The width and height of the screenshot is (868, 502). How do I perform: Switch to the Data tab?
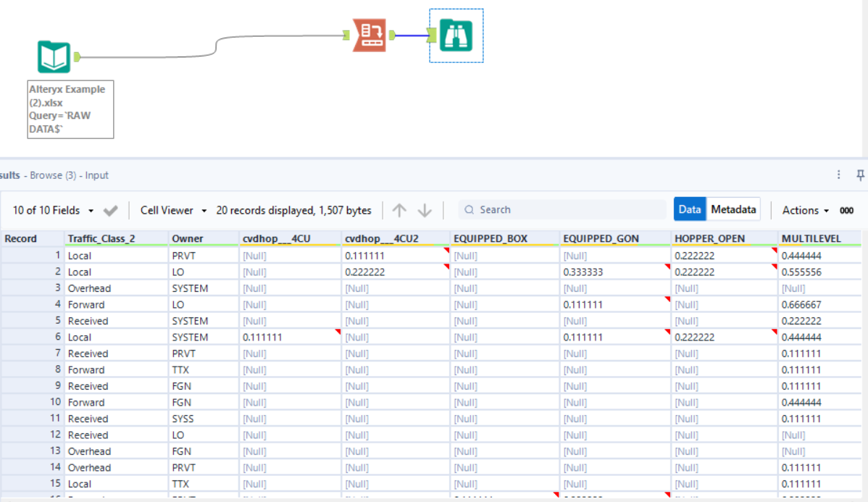point(689,209)
